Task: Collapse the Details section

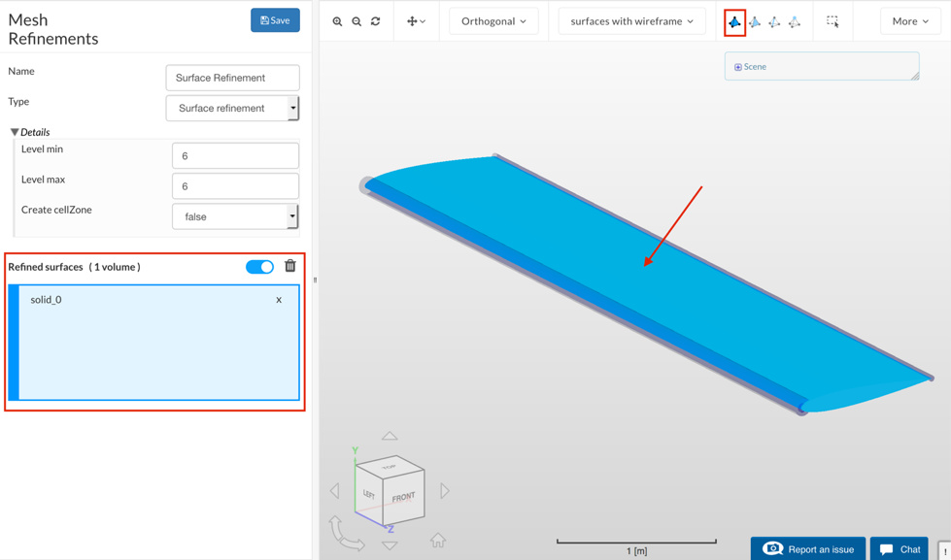Action: point(15,132)
